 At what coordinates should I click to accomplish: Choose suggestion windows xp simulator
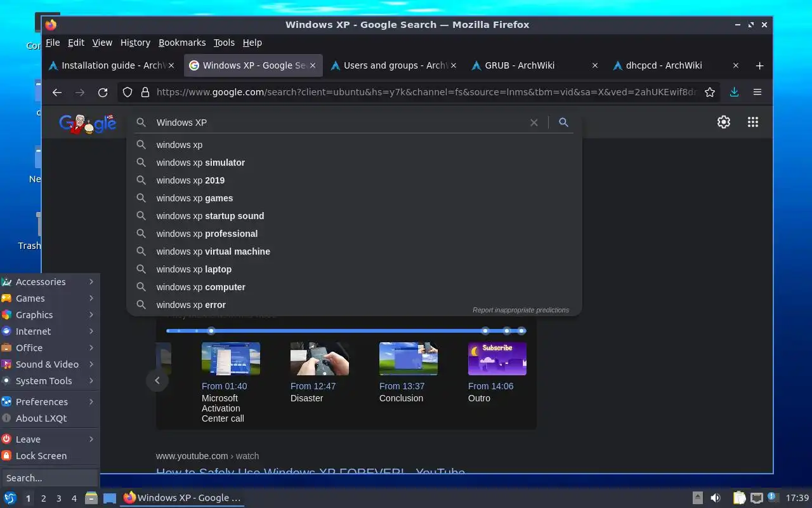click(354, 163)
